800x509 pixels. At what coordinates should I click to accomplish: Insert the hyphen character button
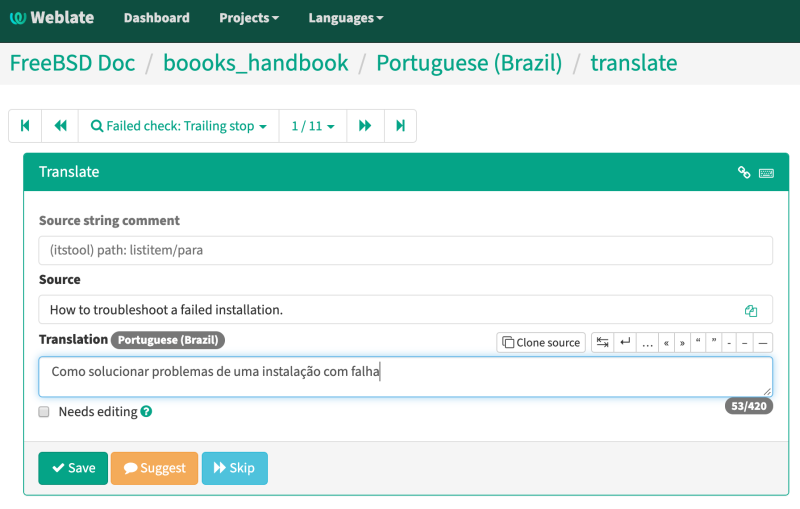click(x=729, y=343)
